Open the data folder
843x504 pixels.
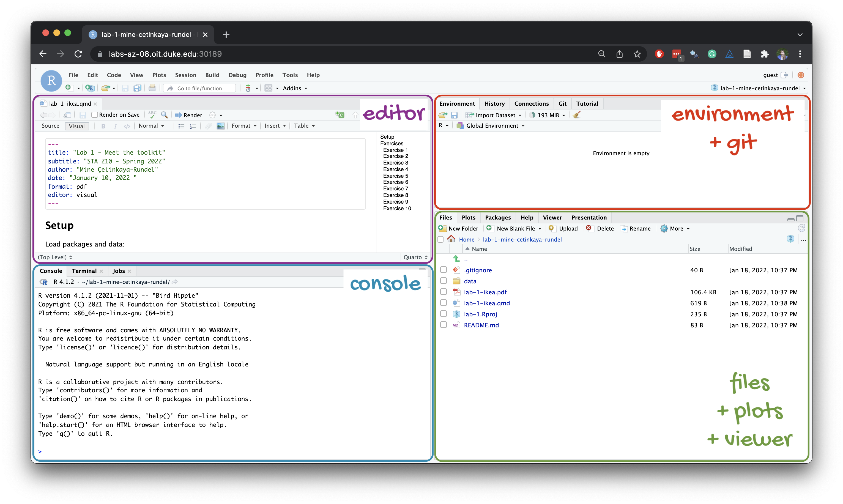(470, 281)
